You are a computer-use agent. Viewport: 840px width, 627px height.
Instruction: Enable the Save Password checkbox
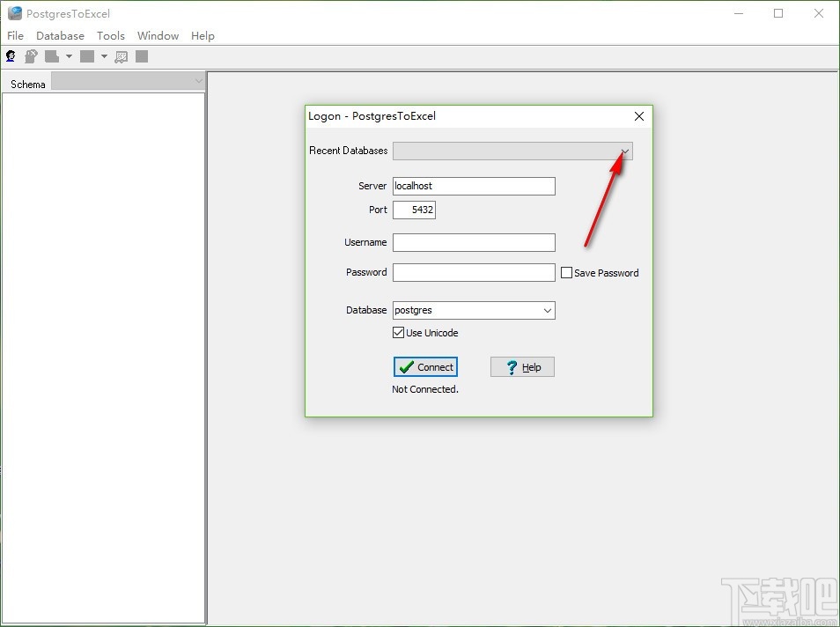[x=566, y=273]
